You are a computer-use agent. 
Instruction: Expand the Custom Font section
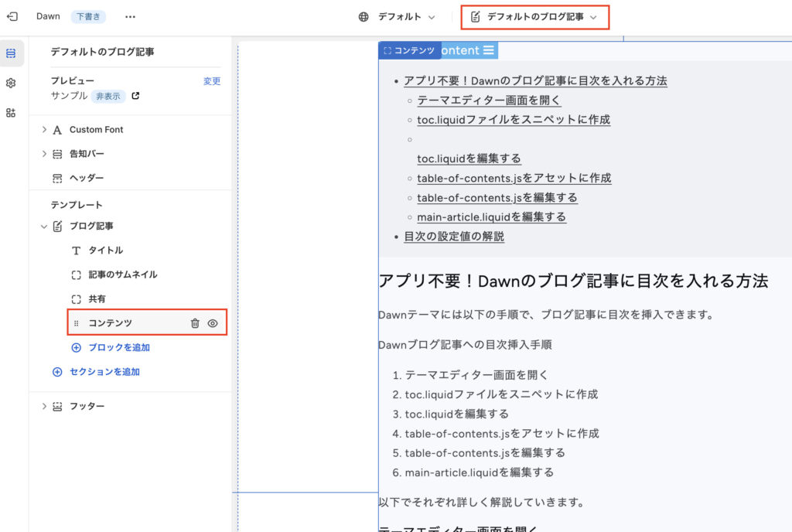tap(44, 130)
